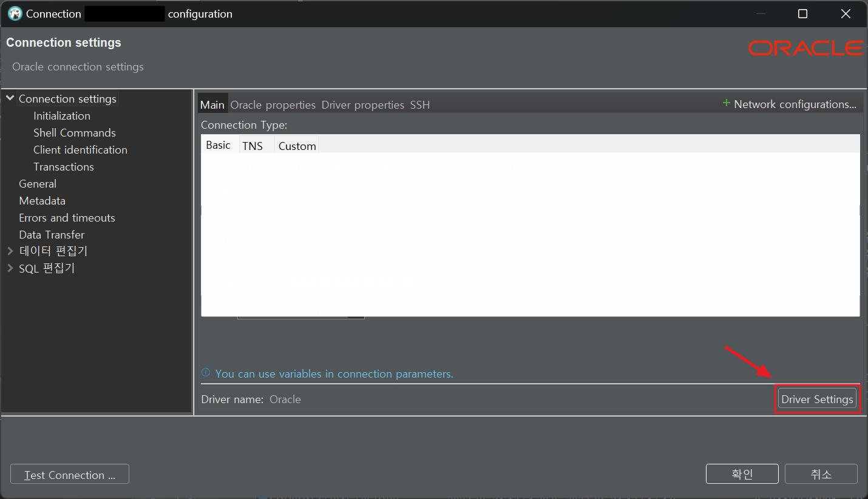The height and width of the screenshot is (499, 868).
Task: Switch to the SSH tab
Action: click(x=420, y=104)
